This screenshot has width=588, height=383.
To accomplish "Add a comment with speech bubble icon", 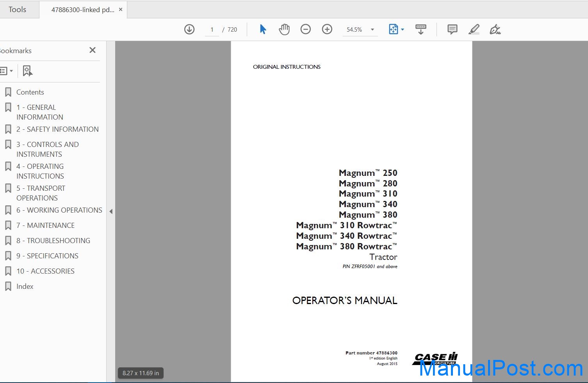I will (x=453, y=29).
